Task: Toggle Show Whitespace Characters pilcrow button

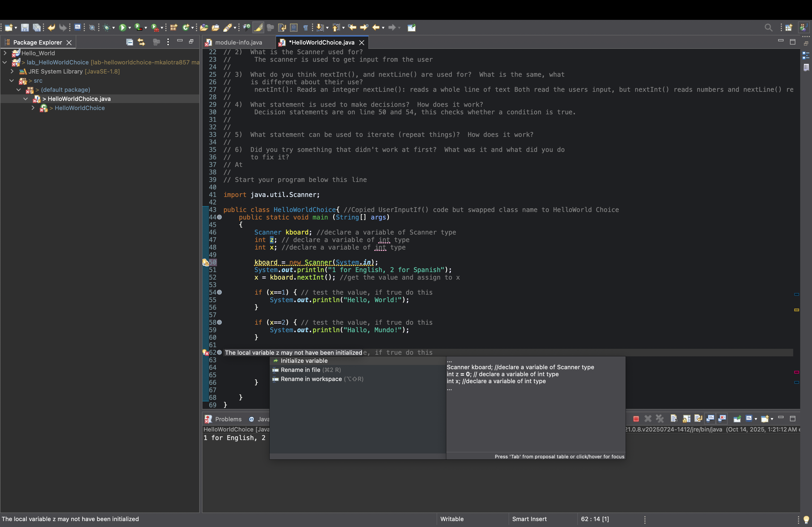Action: click(x=306, y=28)
